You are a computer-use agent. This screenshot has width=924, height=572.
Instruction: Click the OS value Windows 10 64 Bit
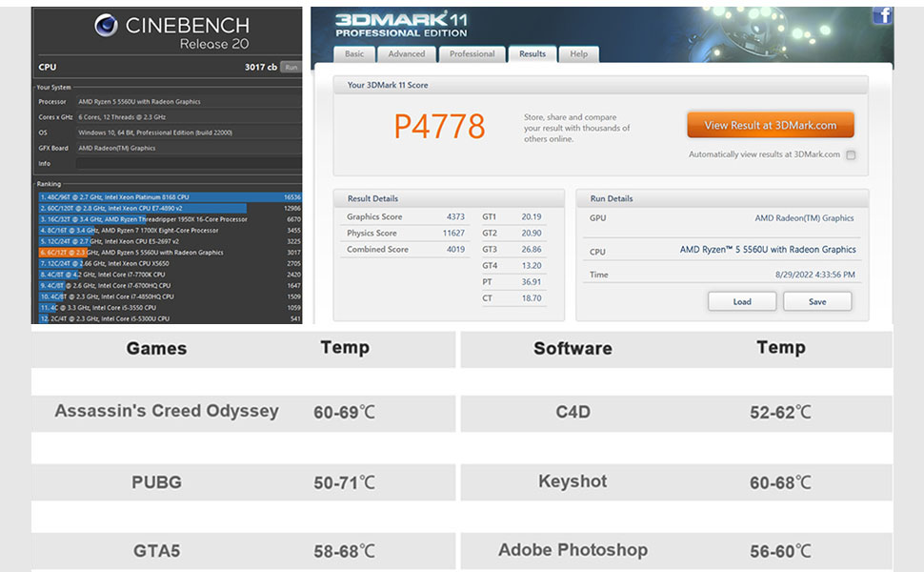click(x=155, y=133)
